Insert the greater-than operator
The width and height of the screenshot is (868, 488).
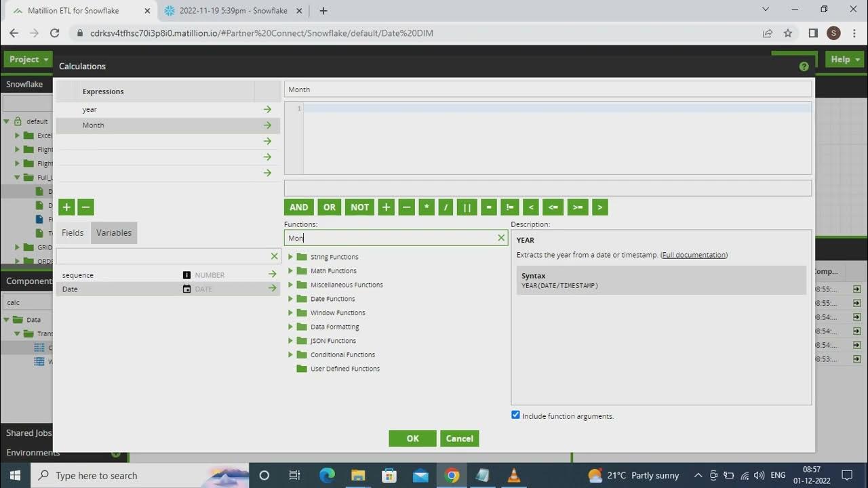click(599, 207)
